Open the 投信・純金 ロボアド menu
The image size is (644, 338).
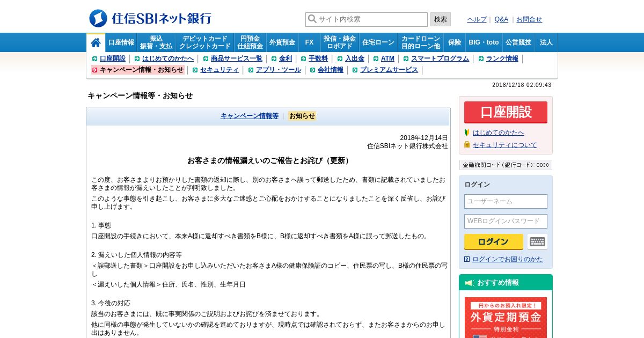click(340, 42)
